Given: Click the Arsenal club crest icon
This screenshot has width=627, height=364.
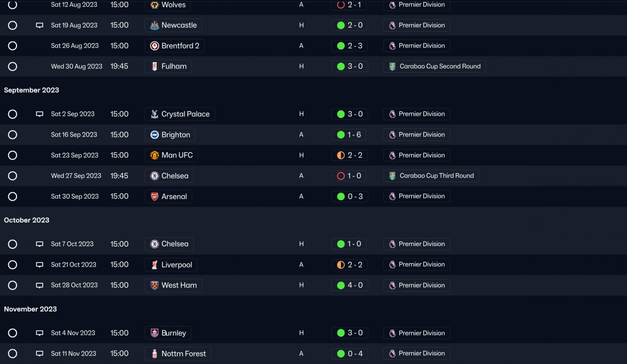Looking at the screenshot, I should point(154,197).
